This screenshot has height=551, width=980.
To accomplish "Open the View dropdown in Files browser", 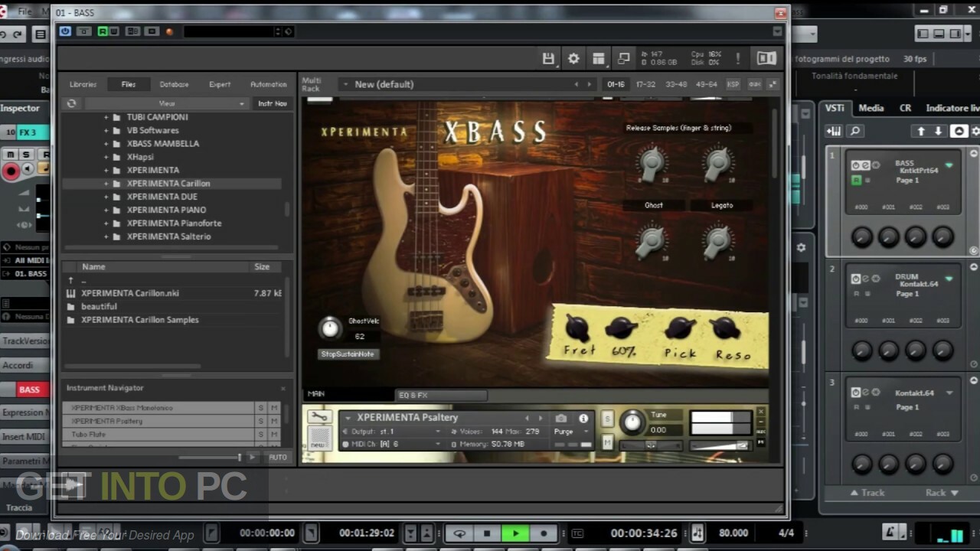I will (x=167, y=103).
